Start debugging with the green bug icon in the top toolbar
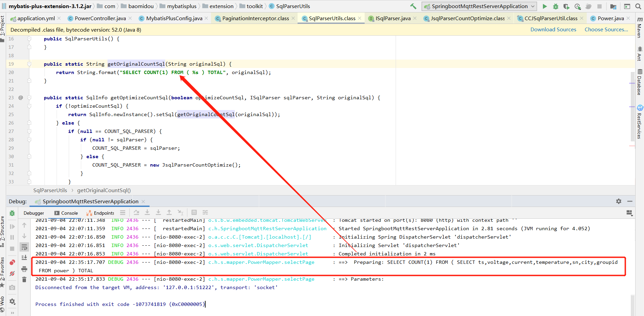Viewport: 644px width, 316px height. [x=556, y=6]
